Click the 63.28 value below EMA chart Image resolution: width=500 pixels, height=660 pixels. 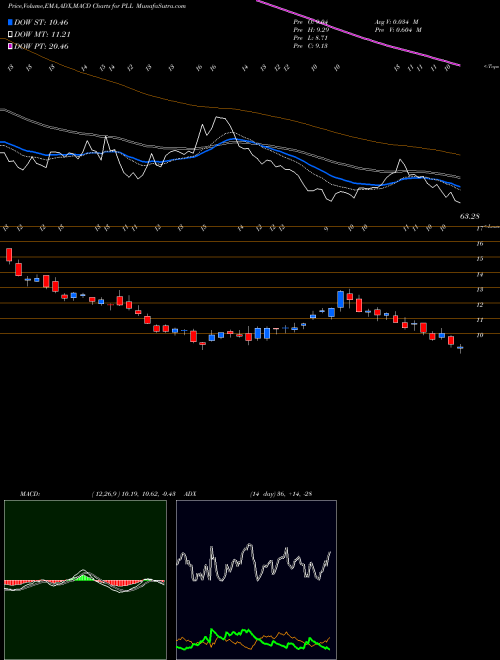point(470,216)
